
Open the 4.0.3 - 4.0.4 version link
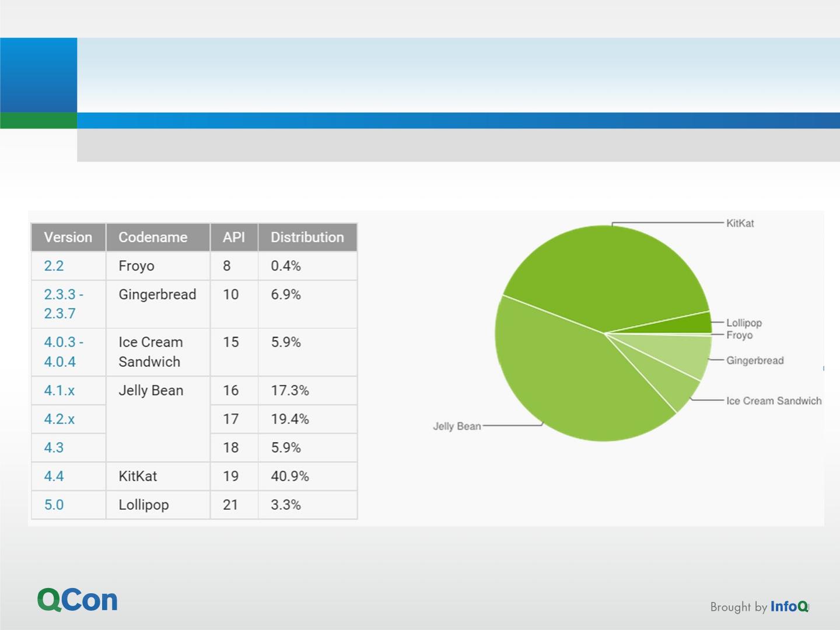coord(63,352)
